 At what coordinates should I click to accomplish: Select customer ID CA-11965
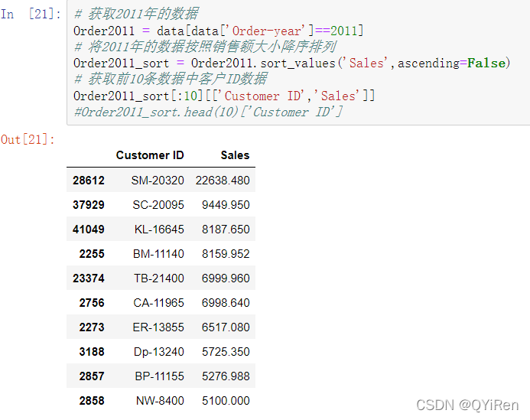[x=158, y=303]
